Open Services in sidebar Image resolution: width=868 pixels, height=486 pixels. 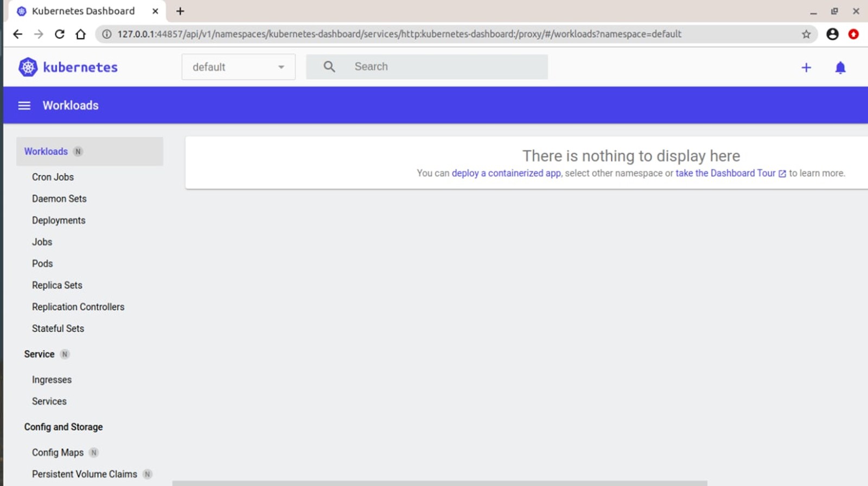(x=49, y=401)
